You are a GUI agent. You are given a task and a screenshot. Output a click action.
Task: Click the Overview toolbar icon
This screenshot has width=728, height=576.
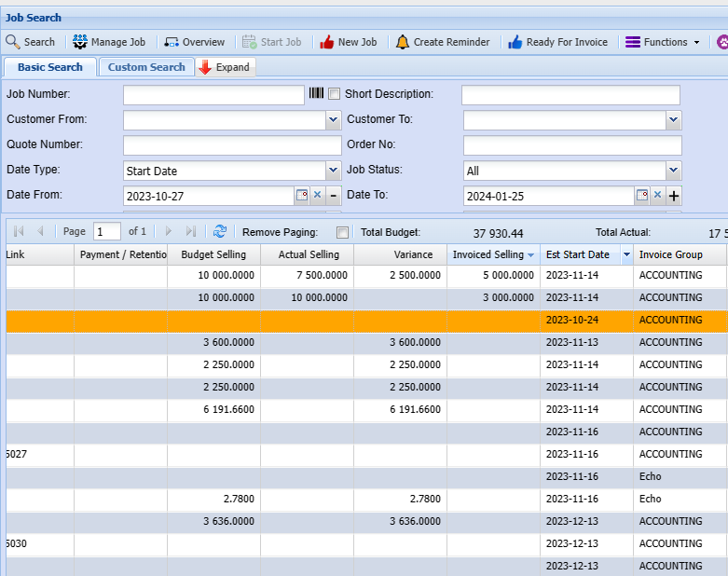(172, 42)
